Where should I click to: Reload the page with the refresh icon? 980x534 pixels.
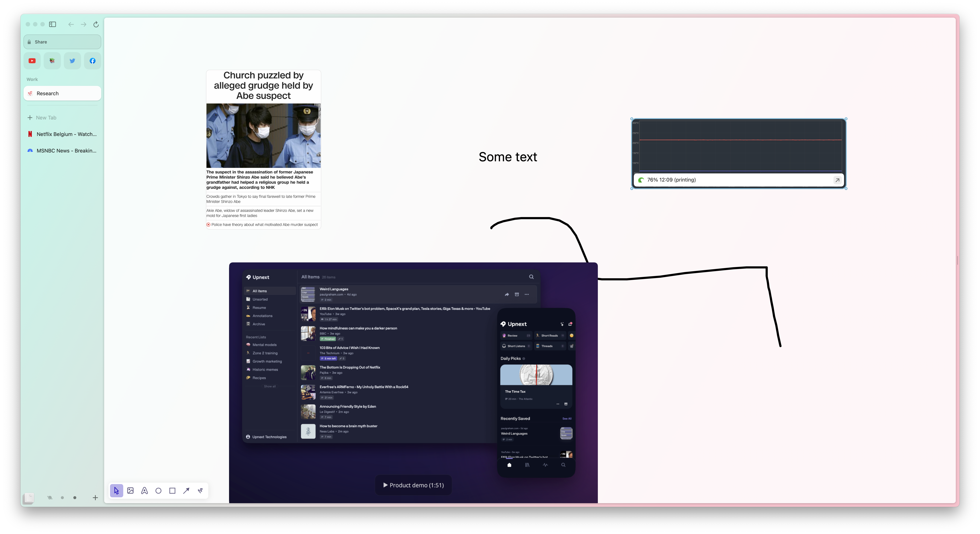(x=96, y=24)
